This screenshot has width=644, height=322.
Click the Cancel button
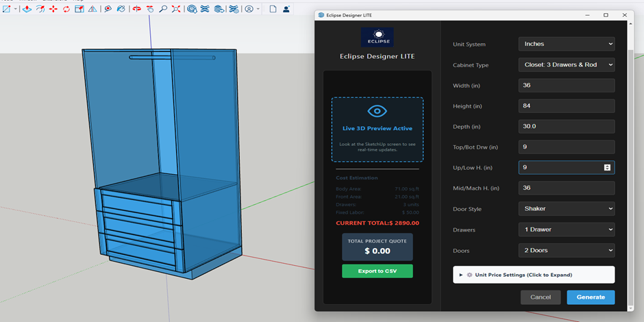tap(541, 297)
